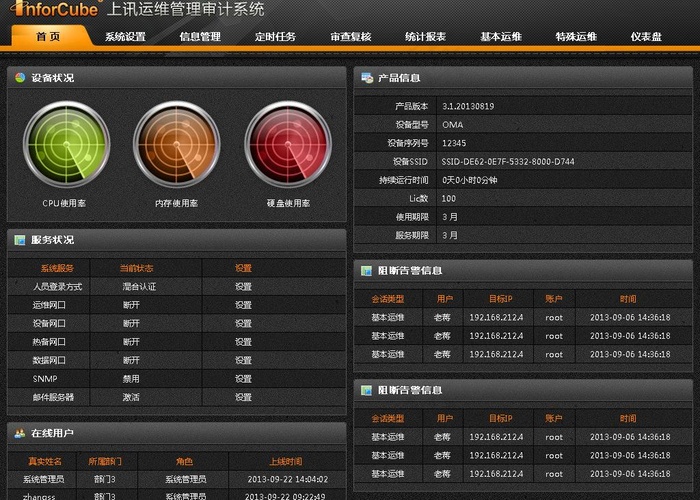Click the 内存使用率 label

coord(177,203)
